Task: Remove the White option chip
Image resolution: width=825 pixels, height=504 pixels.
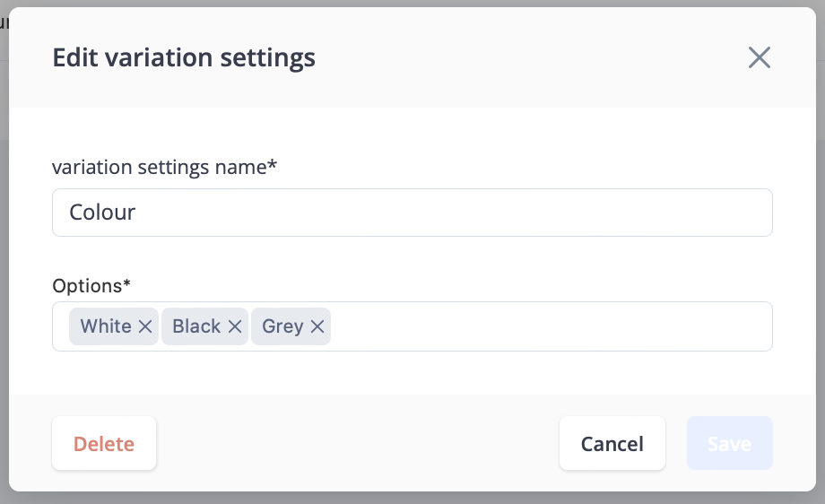Action: click(x=145, y=326)
